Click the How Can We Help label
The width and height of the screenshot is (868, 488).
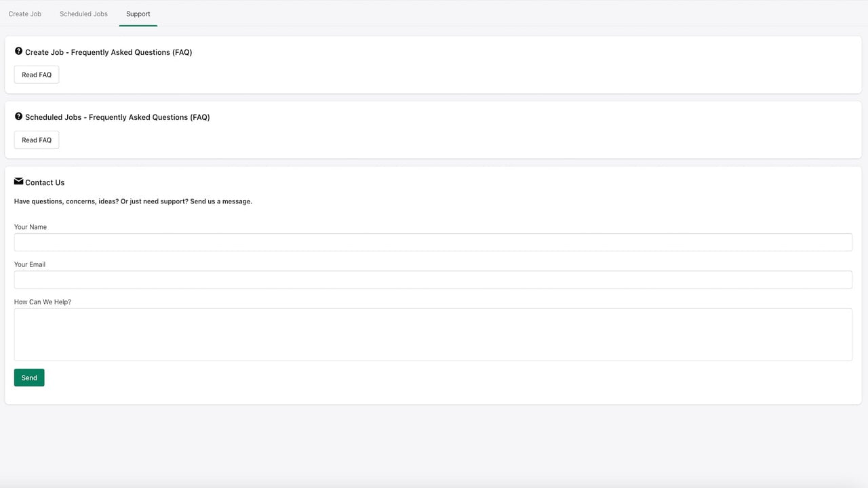pyautogui.click(x=43, y=302)
